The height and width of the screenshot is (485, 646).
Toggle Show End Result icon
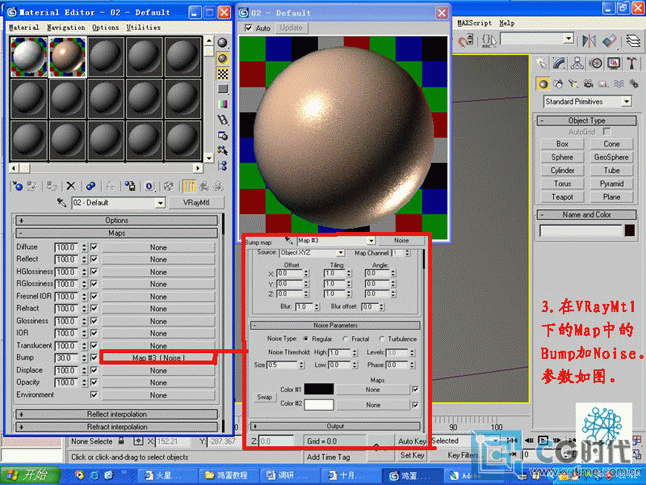pyautogui.click(x=189, y=186)
